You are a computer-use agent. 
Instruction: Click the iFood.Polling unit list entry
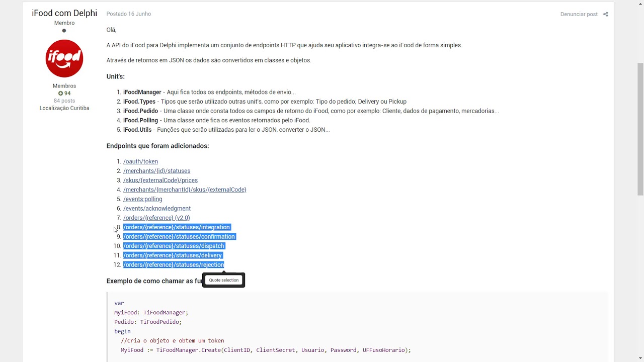216,120
